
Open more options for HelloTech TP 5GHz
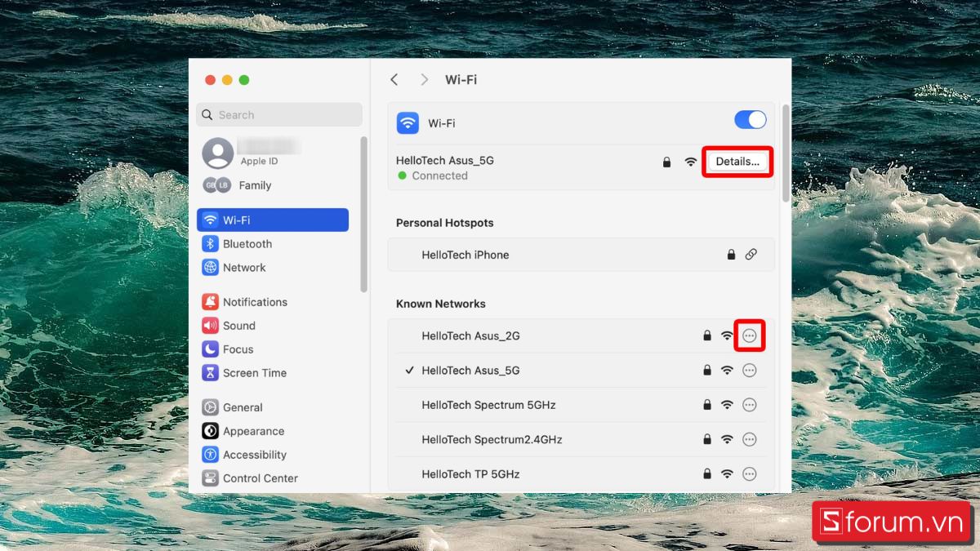click(750, 473)
